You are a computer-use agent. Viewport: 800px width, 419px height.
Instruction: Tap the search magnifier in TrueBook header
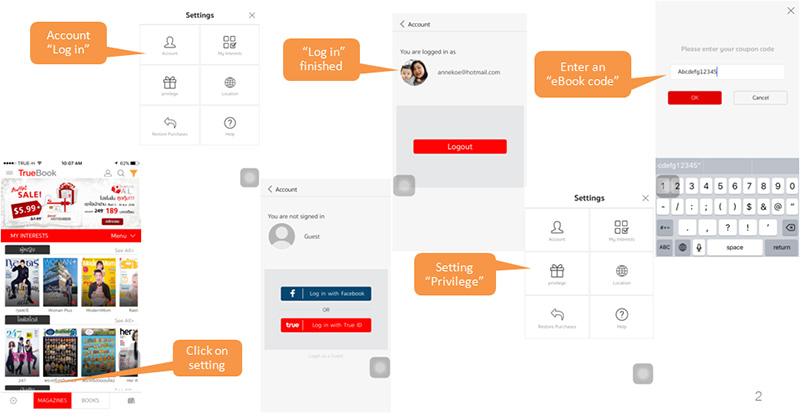coord(120,173)
